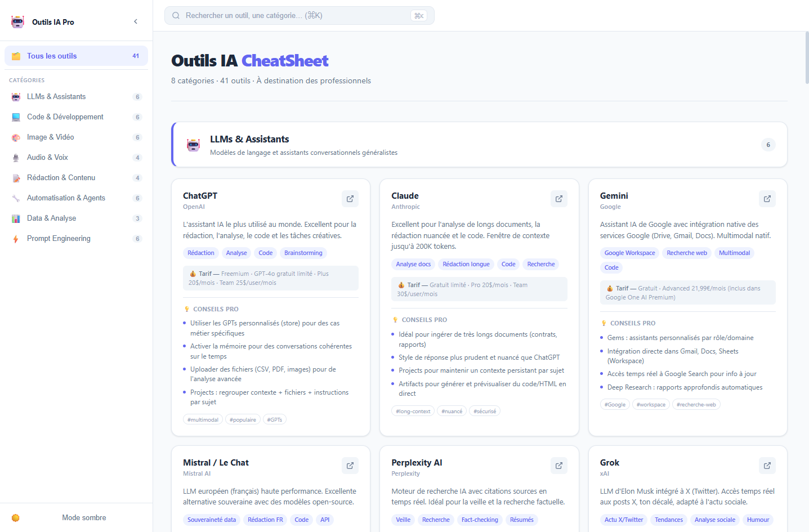Click Tendances tag on Grok card
The width and height of the screenshot is (809, 532).
point(669,520)
